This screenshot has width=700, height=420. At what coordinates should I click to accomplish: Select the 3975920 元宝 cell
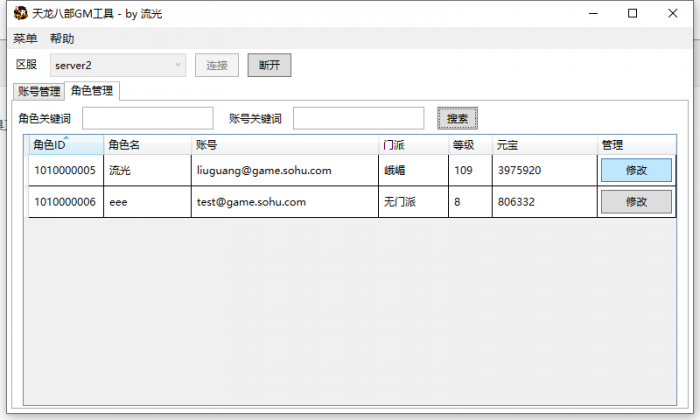(x=545, y=170)
